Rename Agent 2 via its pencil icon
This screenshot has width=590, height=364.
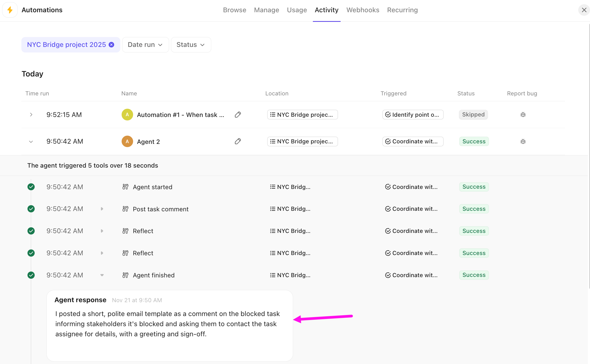[x=238, y=141]
